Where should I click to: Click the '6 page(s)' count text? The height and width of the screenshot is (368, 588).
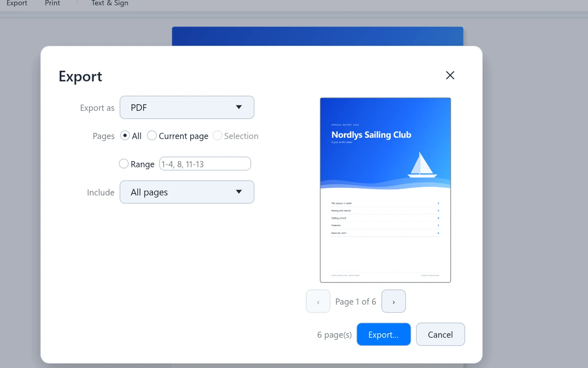(x=334, y=335)
